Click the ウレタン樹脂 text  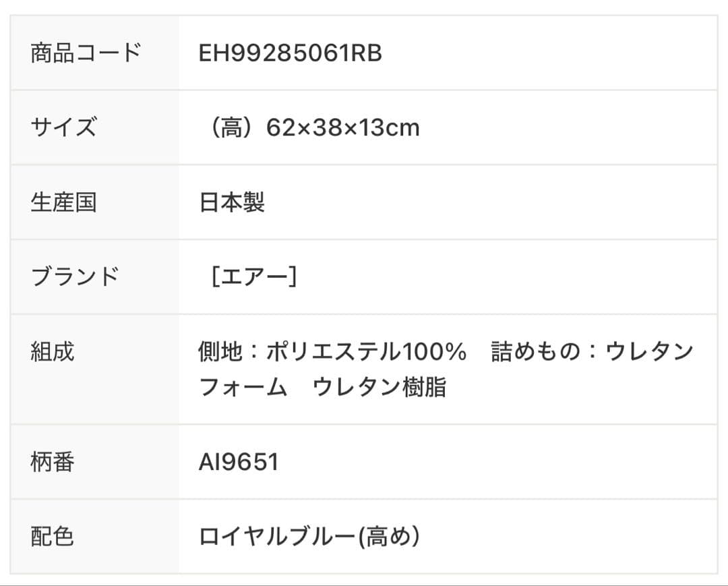click(380, 388)
